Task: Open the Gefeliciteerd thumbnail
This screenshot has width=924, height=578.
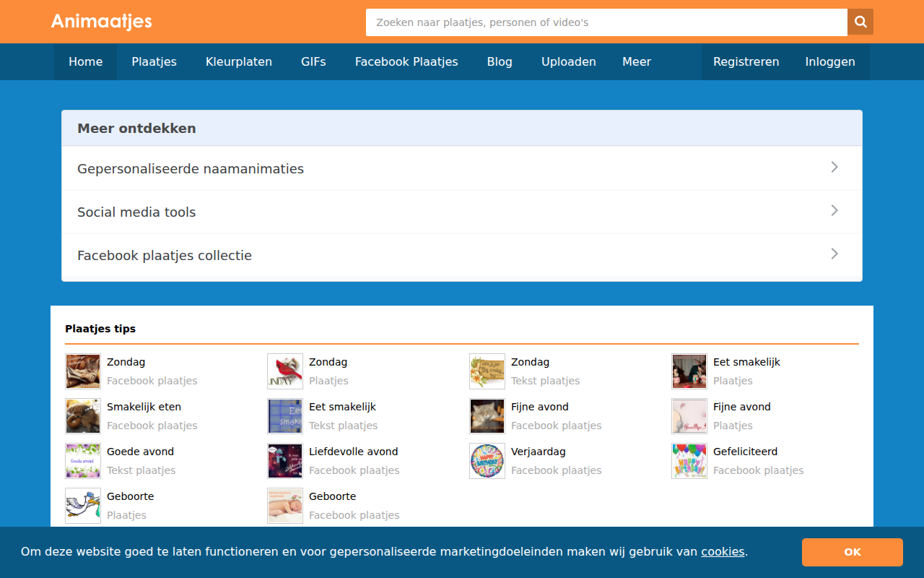Action: click(689, 461)
